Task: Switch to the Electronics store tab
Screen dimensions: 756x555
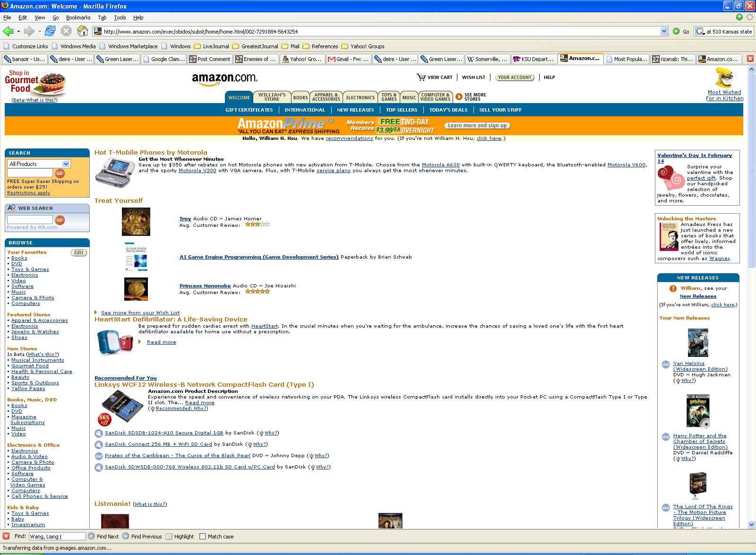Action: [x=360, y=97]
